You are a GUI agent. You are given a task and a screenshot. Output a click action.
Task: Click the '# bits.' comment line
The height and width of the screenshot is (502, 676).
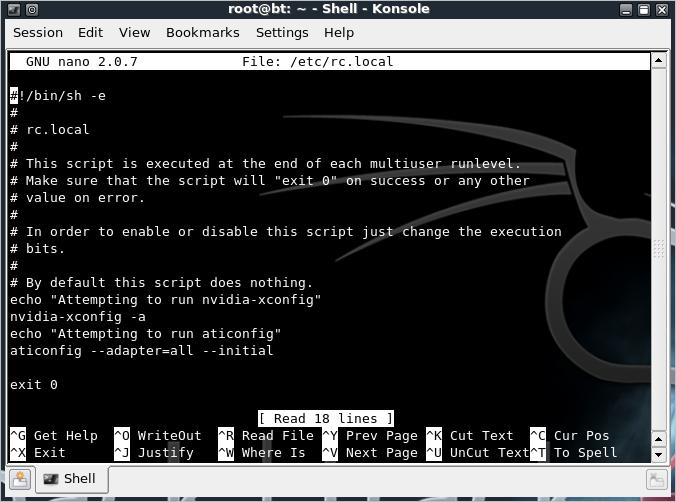pos(38,249)
